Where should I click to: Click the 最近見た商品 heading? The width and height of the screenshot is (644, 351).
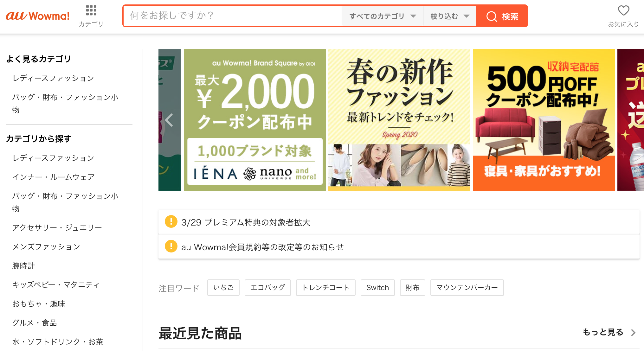pyautogui.click(x=200, y=333)
